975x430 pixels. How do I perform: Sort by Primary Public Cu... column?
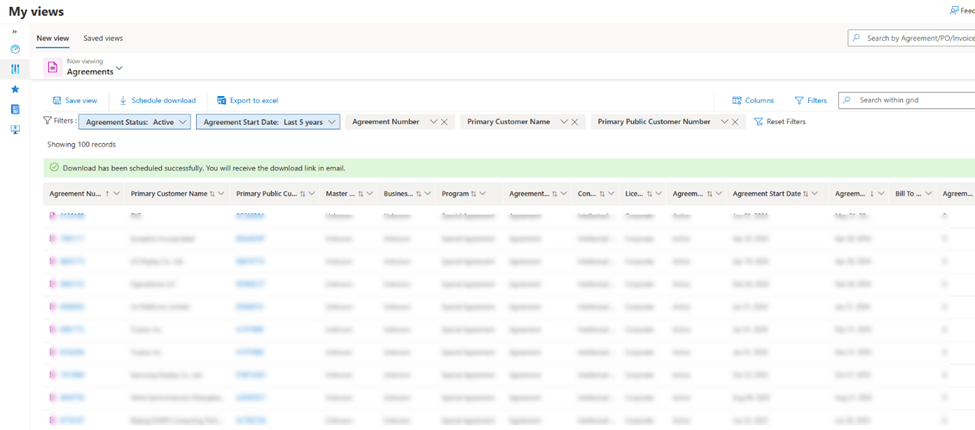tap(303, 194)
